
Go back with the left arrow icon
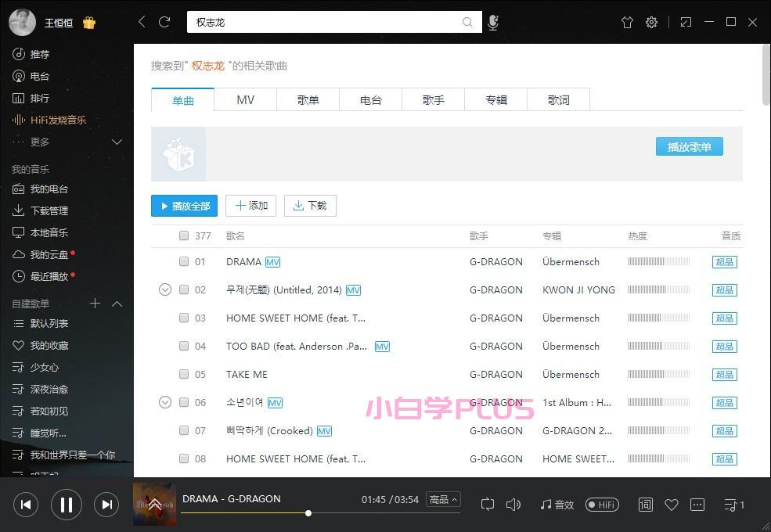142,22
